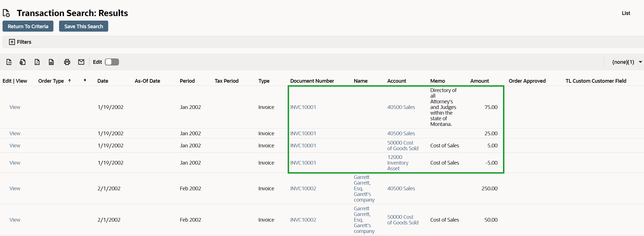Open INVC10001 in the 25.00 row
Image resolution: width=644 pixels, height=236 pixels.
click(x=303, y=134)
